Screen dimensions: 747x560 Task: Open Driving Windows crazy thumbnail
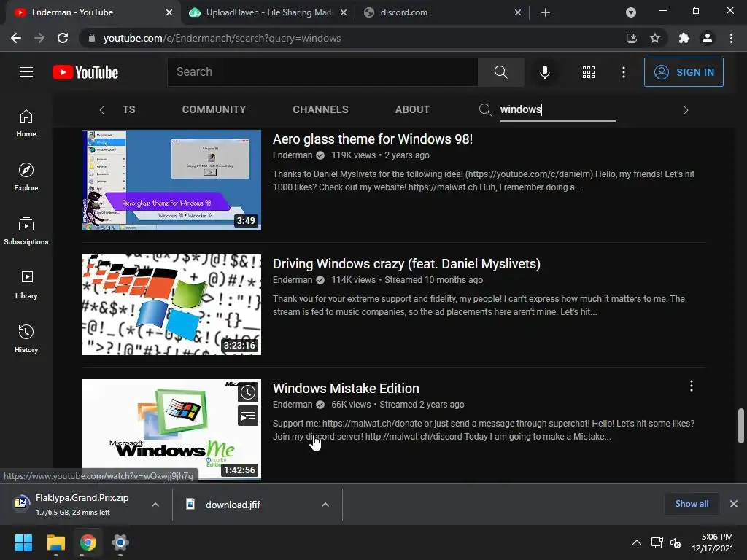click(x=171, y=305)
